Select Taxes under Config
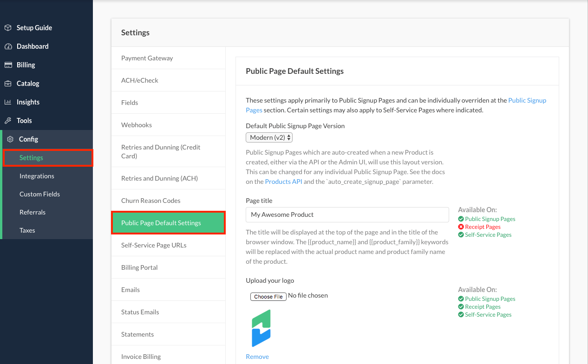 48,230
